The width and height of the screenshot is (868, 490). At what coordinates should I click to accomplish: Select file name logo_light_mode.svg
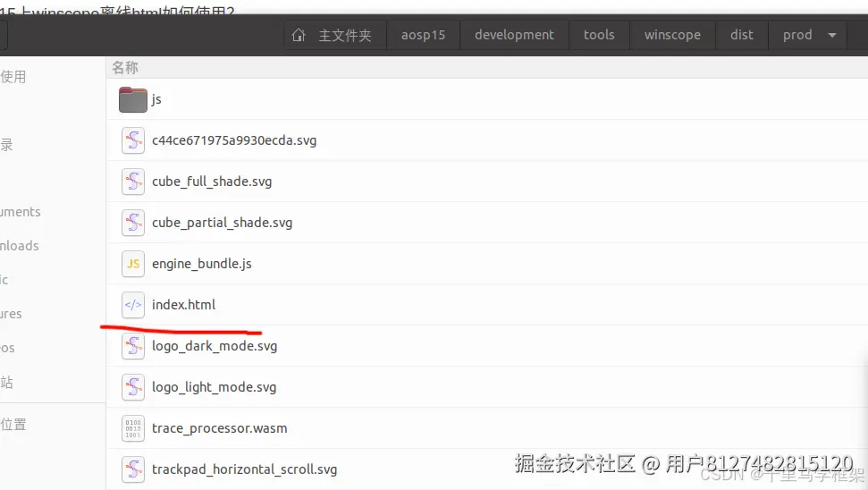(214, 387)
